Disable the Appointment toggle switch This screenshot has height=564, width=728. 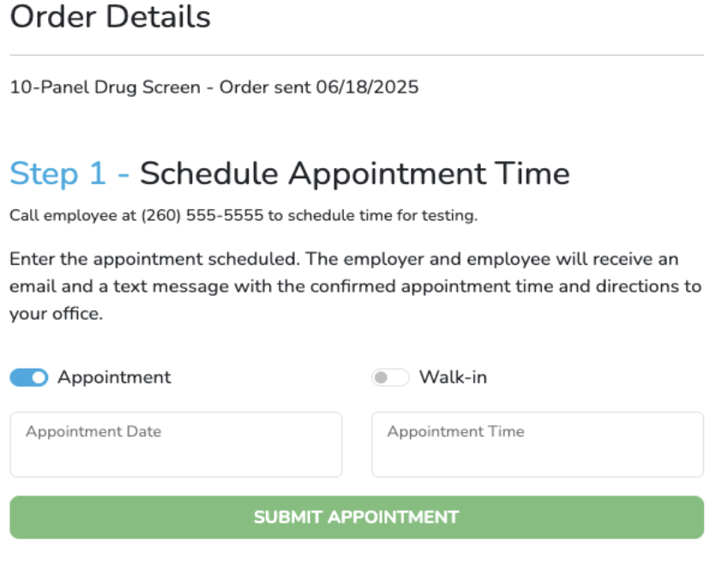click(x=28, y=378)
